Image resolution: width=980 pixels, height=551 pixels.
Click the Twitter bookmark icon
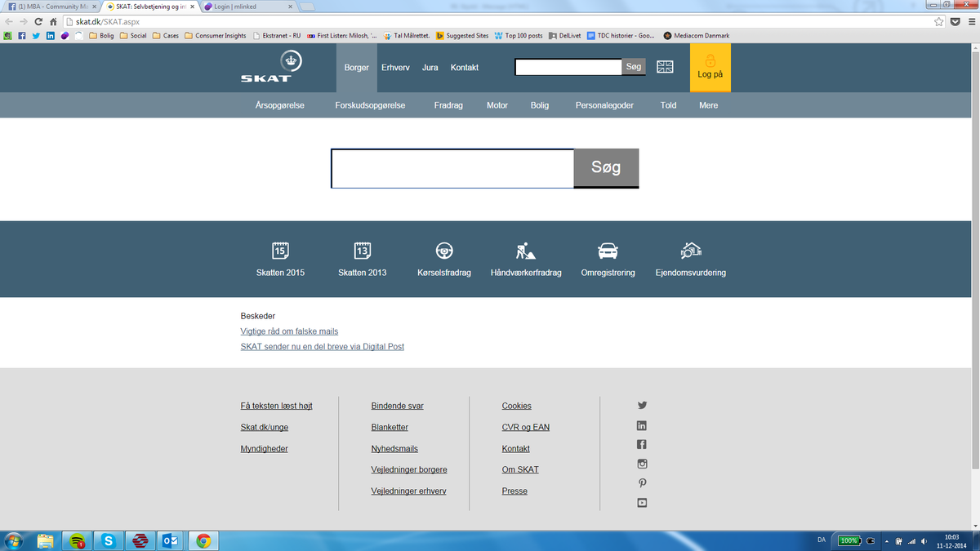[x=36, y=36]
